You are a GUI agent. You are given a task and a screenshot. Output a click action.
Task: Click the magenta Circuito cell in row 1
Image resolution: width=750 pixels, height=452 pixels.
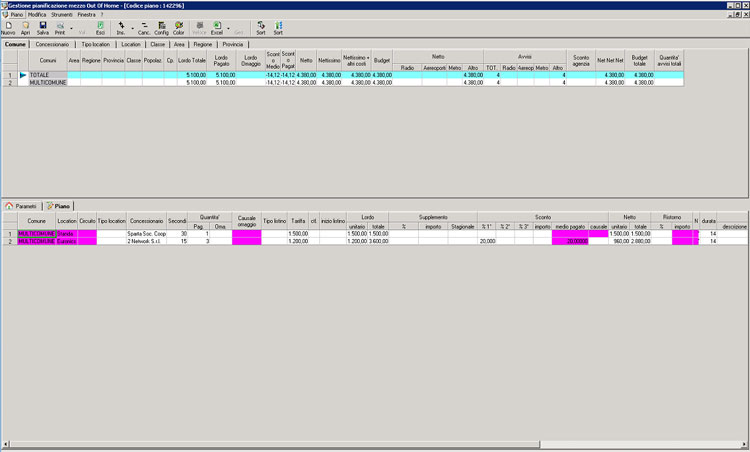tap(87, 233)
